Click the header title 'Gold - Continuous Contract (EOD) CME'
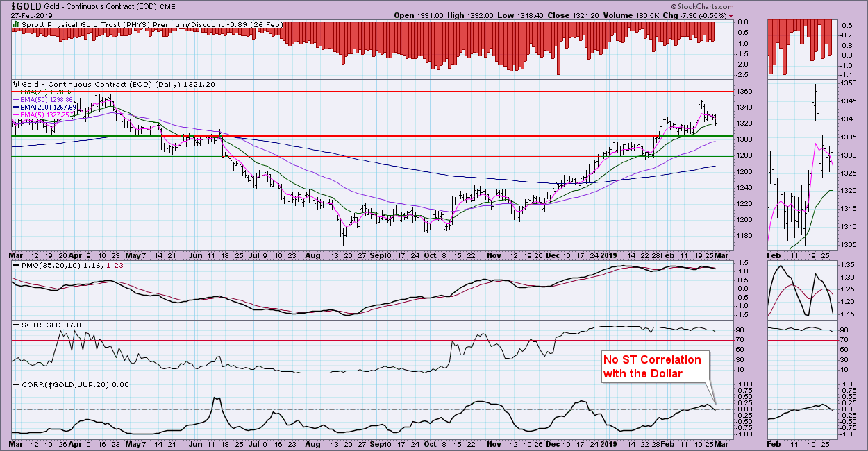The height and width of the screenshot is (451, 868). [109, 6]
